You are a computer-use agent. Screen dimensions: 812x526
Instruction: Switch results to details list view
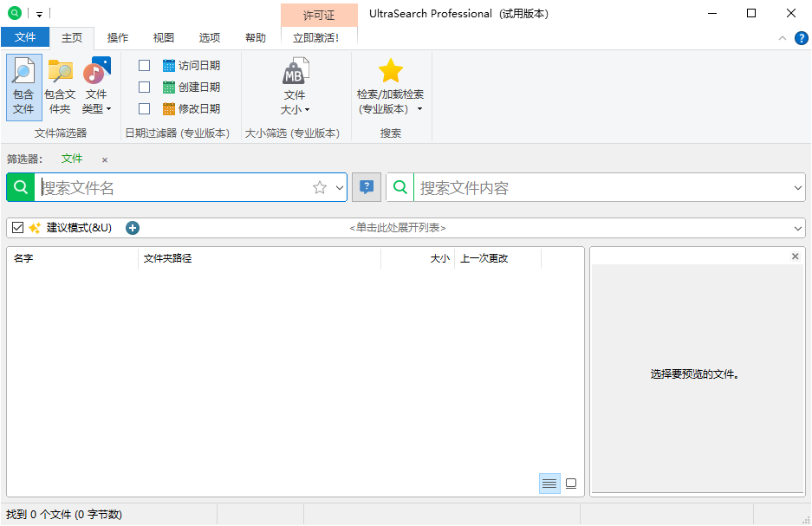(549, 484)
